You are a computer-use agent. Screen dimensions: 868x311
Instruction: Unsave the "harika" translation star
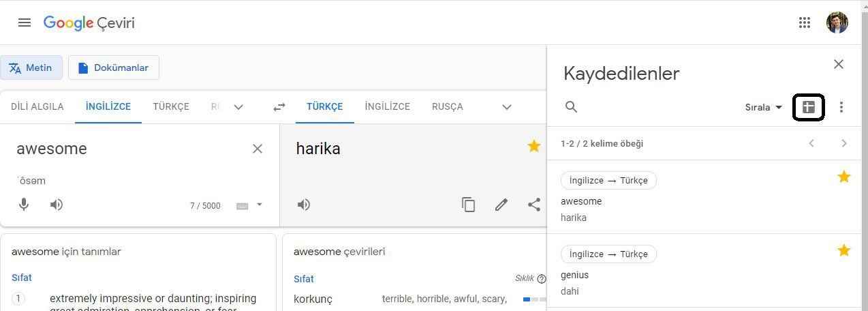[534, 146]
